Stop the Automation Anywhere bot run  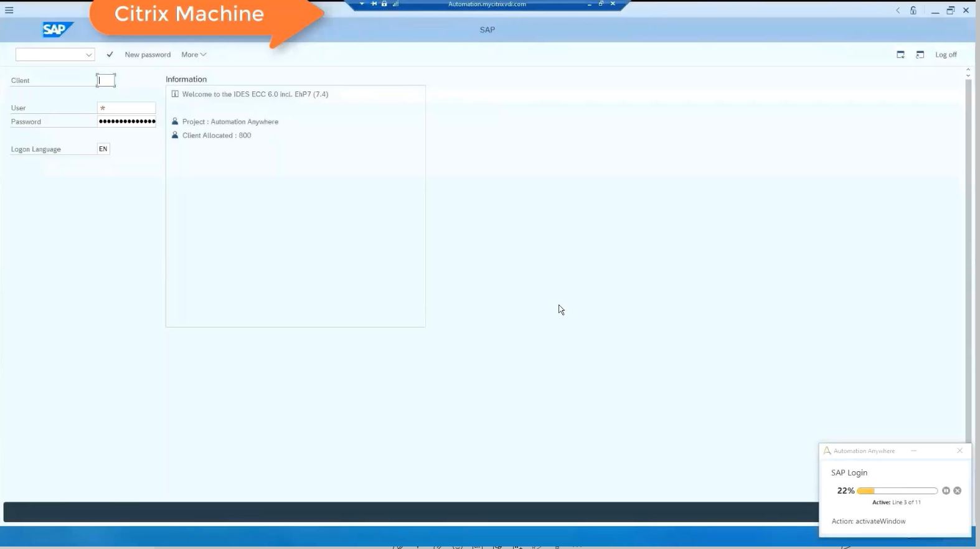(x=958, y=490)
